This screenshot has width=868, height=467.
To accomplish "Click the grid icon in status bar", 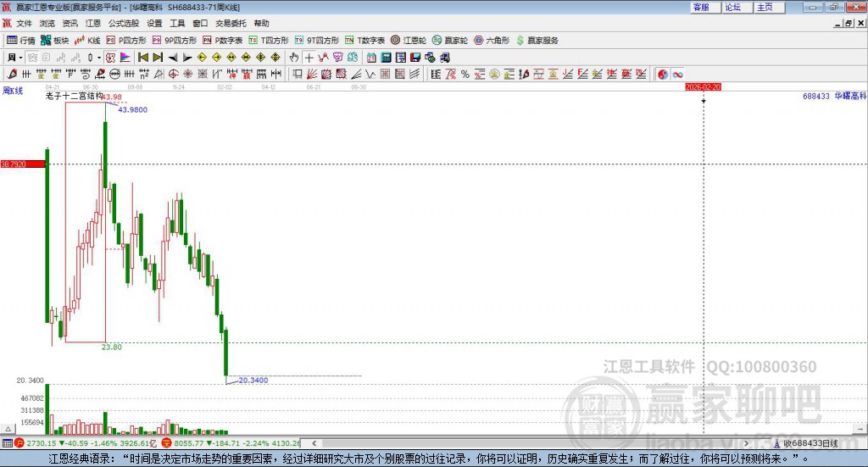I will pyautogui.click(x=7, y=443).
